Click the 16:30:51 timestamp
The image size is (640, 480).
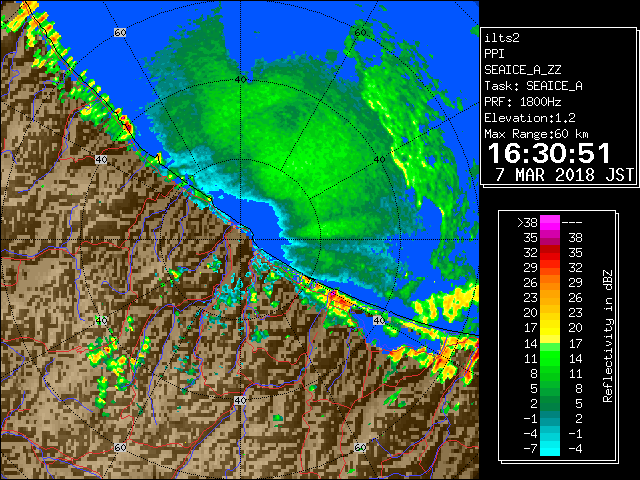549,153
